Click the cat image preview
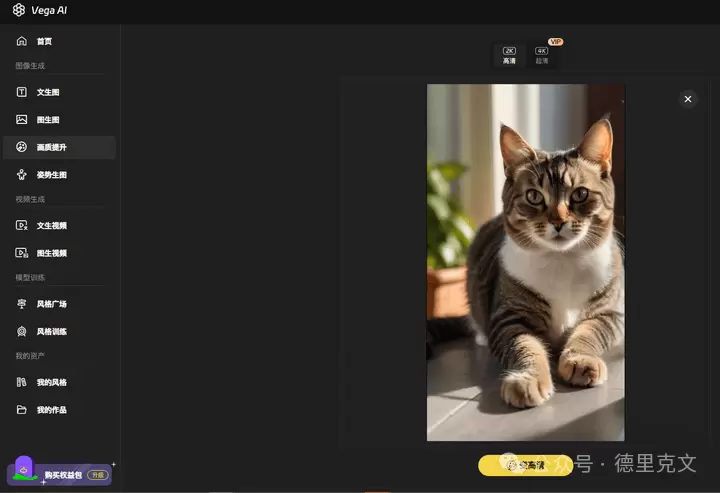 coord(525,262)
